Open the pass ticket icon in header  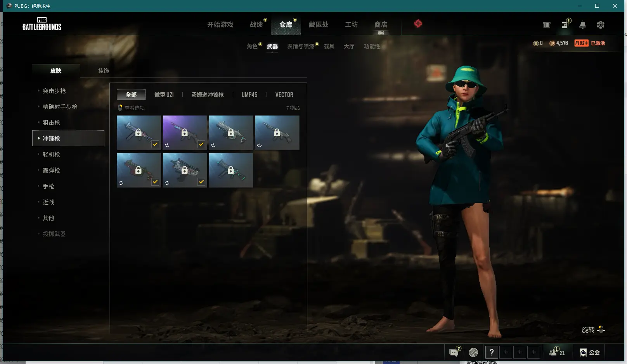coord(547,25)
